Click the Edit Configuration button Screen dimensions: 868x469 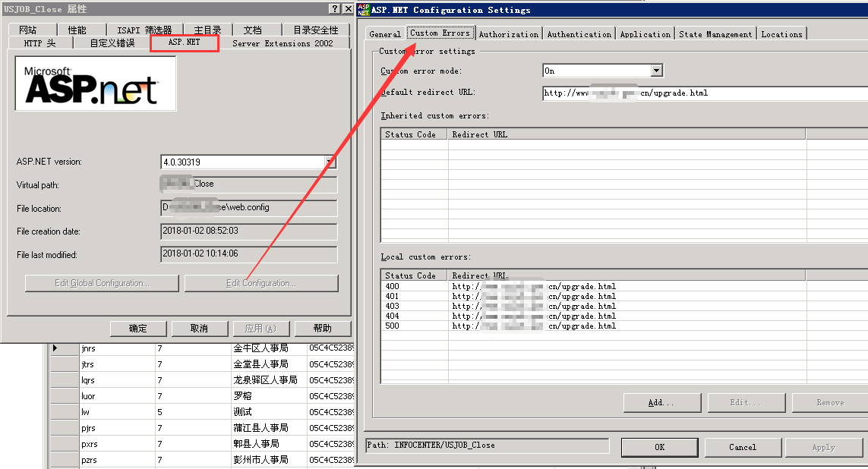261,283
